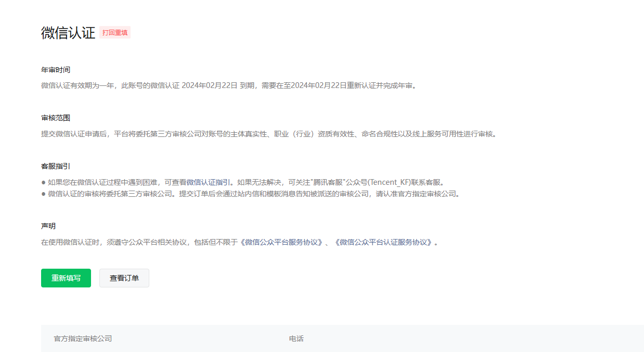The image size is (644, 352).
Task: Open 《微信公众平台认证服务协议》 link
Action: [383, 242]
